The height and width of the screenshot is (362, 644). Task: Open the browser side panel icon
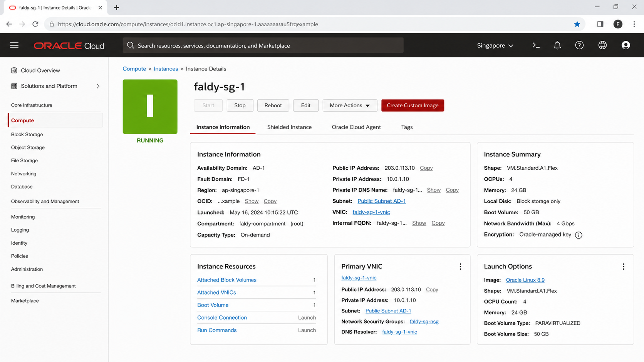[600, 24]
